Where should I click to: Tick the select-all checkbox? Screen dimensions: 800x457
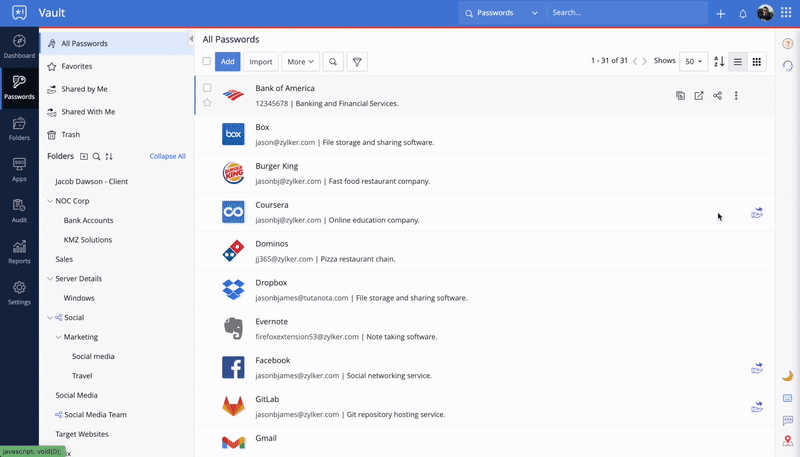pyautogui.click(x=207, y=61)
